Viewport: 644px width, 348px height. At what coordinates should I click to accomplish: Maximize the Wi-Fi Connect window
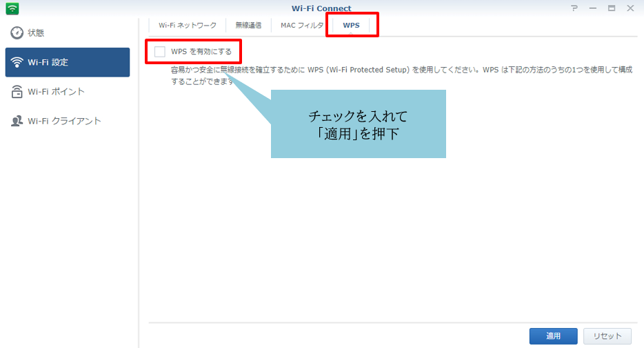pos(611,8)
